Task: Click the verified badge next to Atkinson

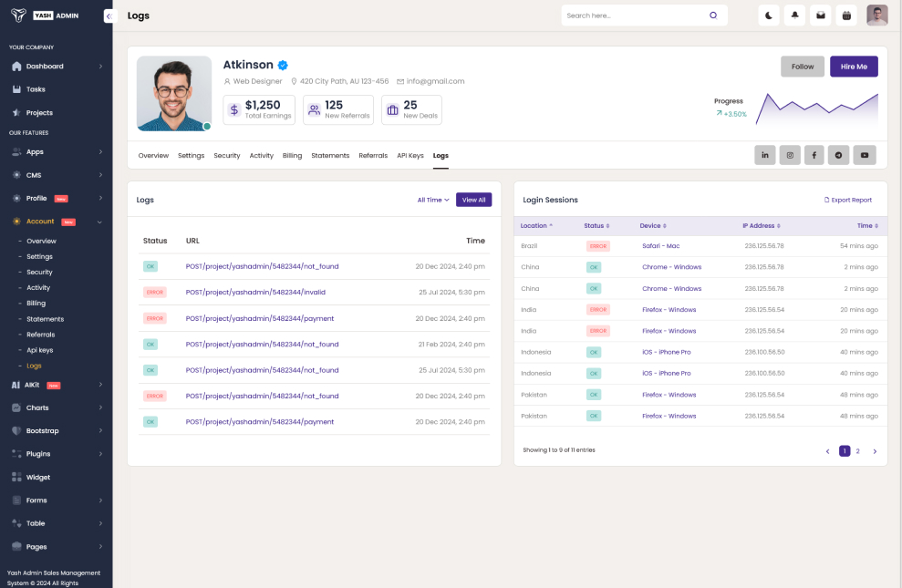Action: (283, 65)
